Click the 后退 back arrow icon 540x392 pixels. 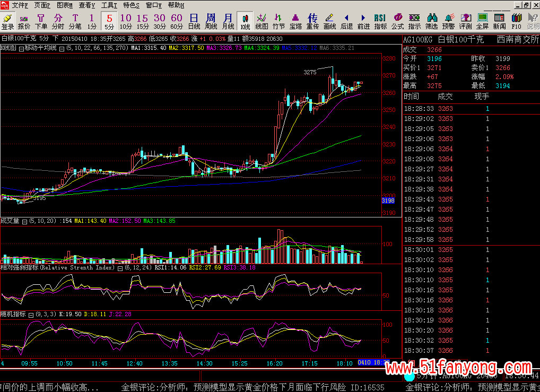[346, 21]
